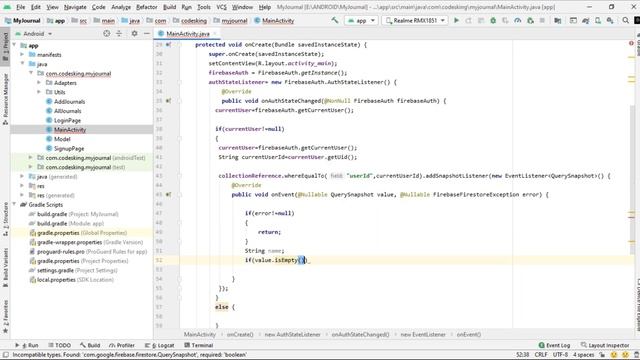Click onAuthStateChanged() in editor breadcrumbs
The image size is (640, 360).
[x=360, y=335]
